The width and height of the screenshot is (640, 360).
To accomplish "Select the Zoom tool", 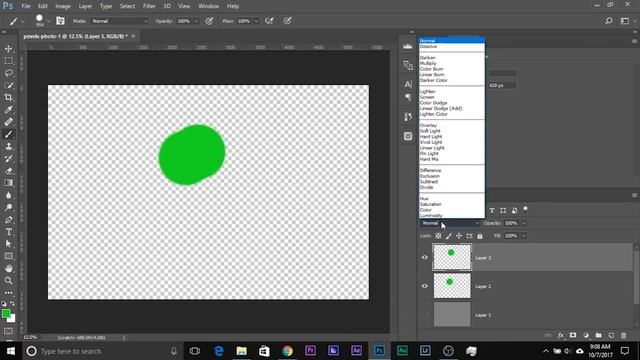I will pyautogui.click(x=8, y=280).
